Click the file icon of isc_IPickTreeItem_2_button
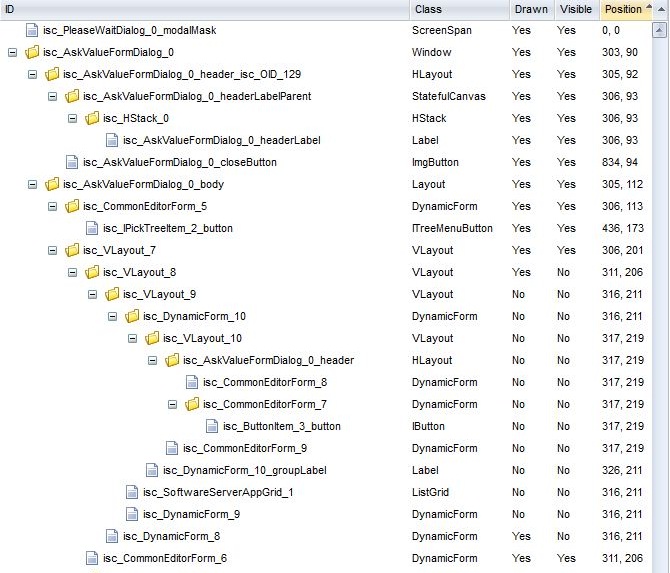The image size is (670, 573). pos(92,228)
